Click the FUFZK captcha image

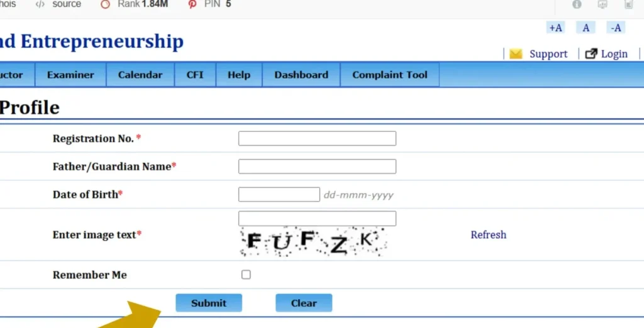tap(313, 242)
